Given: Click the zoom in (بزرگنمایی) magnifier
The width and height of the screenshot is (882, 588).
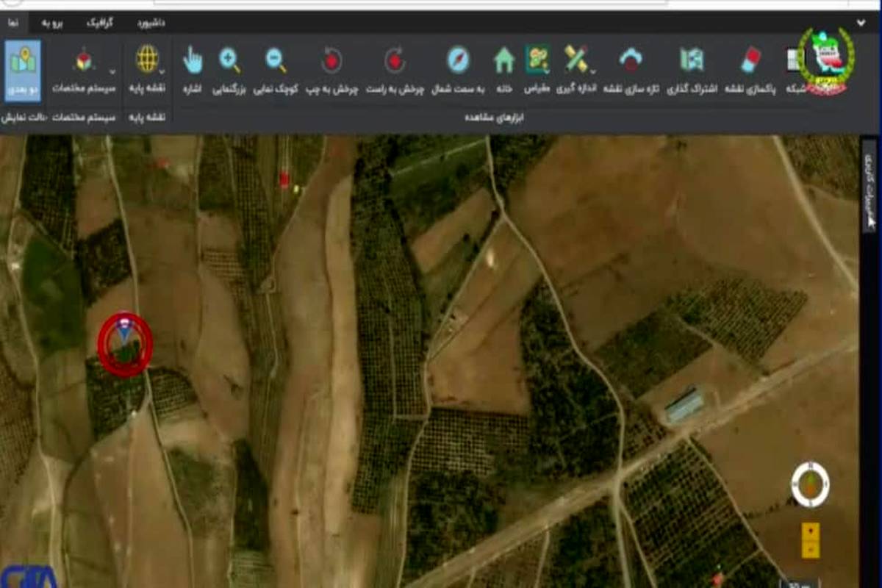Looking at the screenshot, I should click(230, 60).
